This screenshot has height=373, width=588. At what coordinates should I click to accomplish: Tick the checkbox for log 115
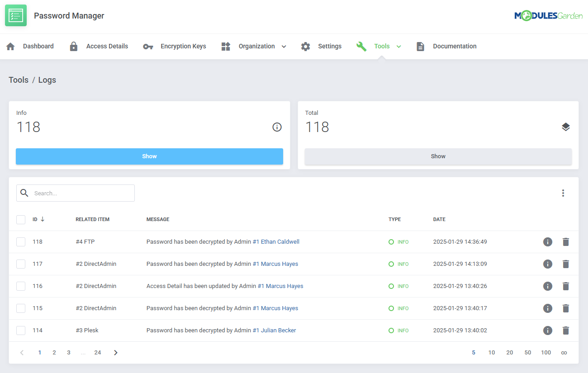21,308
